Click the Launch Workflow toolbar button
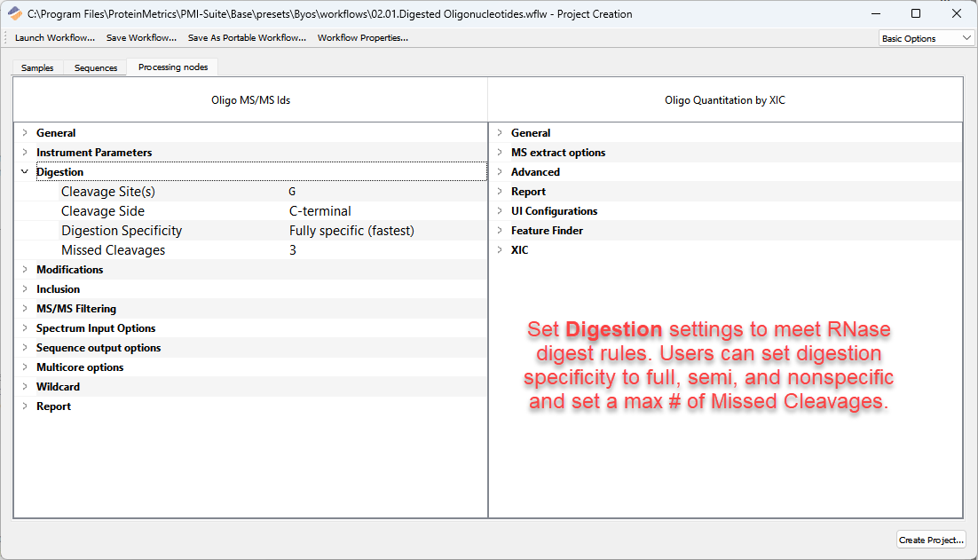Viewport: 978px width, 560px height. click(54, 38)
